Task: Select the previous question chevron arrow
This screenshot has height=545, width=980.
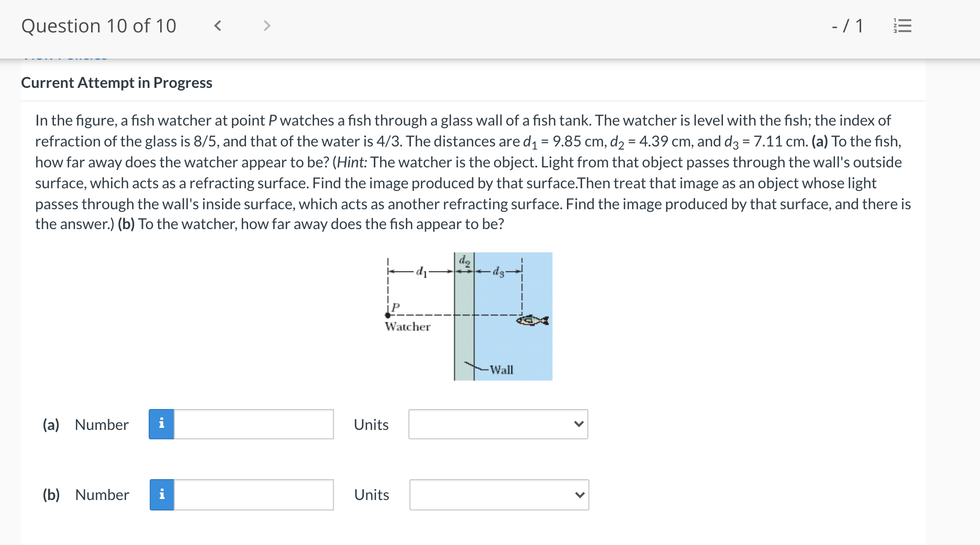Action: click(x=218, y=26)
